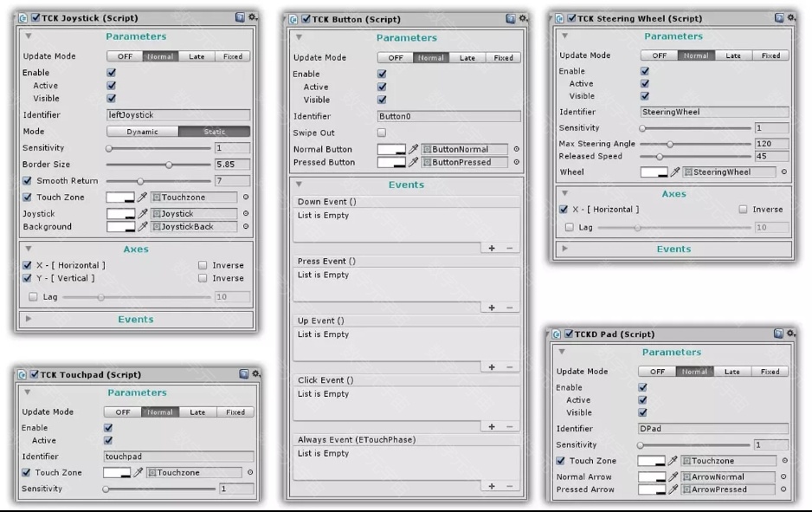Set Touchpad Update Mode to OFF
Viewport: 812px width, 512px height.
(x=123, y=412)
